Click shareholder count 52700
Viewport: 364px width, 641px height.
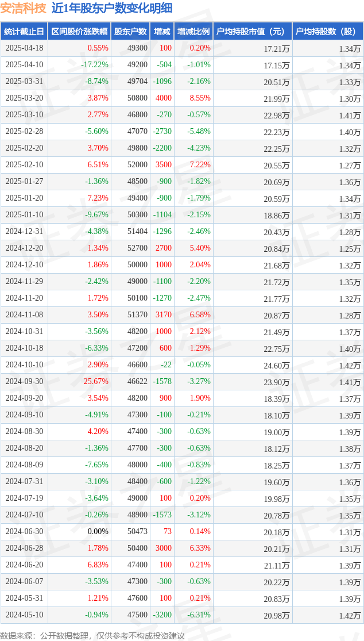pyautogui.click(x=138, y=248)
